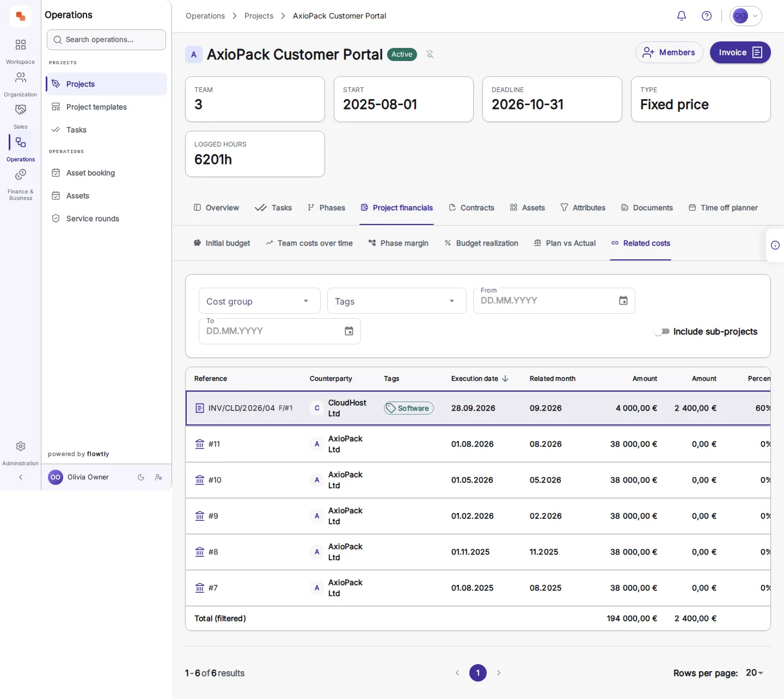Screen dimensions: 784x699
Task: Open calendar picker for From date
Action: click(x=623, y=301)
